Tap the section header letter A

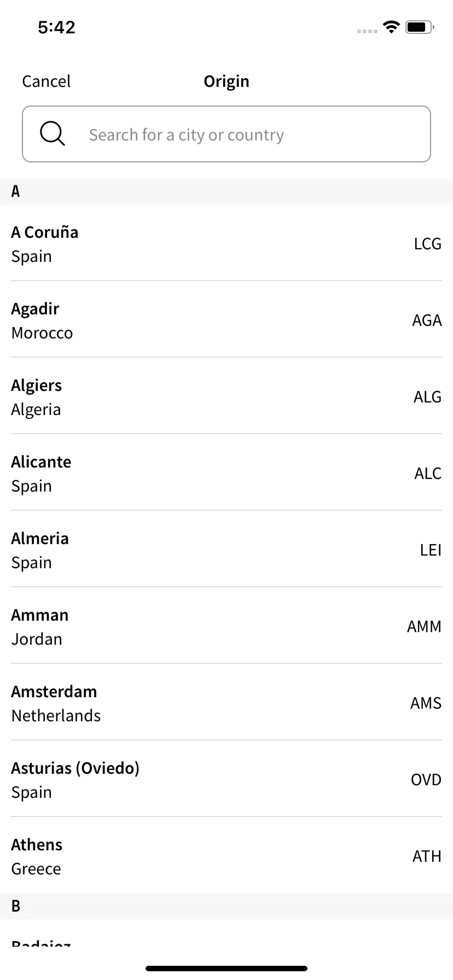tap(15, 191)
